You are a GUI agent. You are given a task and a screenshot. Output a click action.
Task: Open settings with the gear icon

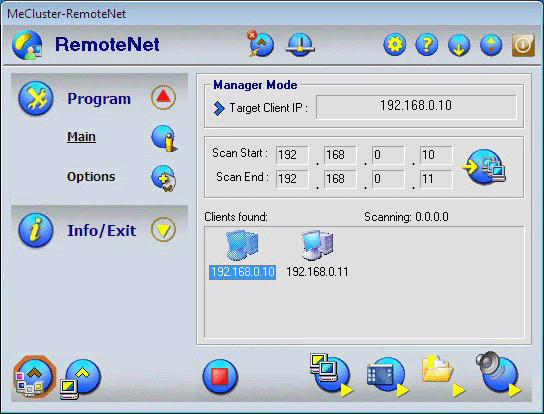pyautogui.click(x=395, y=45)
